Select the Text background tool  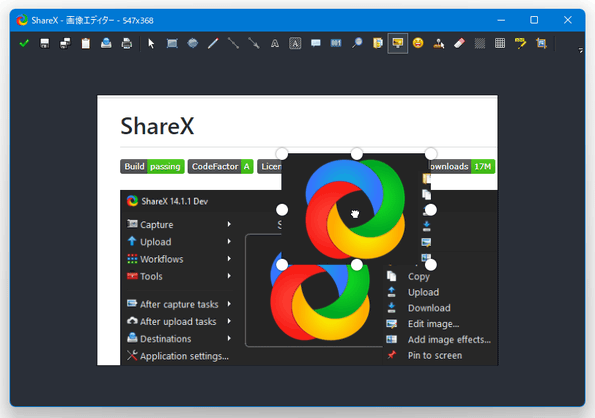(x=295, y=43)
